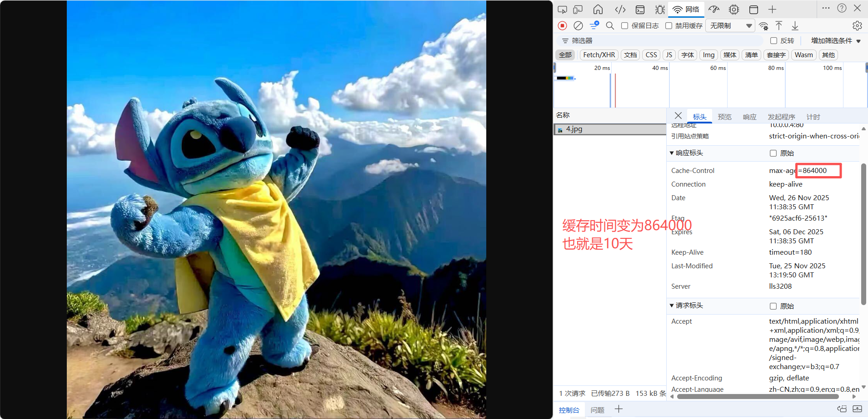This screenshot has height=419, width=868.
Task: Clear the network request log
Action: 578,25
